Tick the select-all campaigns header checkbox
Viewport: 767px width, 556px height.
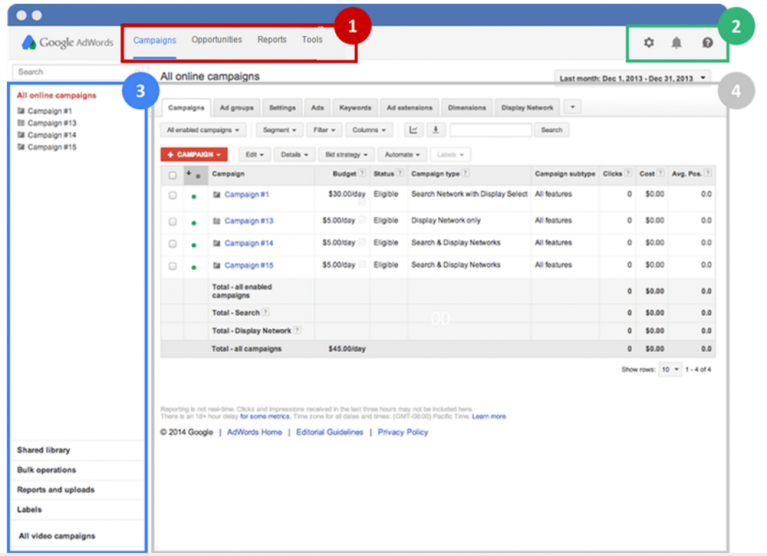(172, 175)
